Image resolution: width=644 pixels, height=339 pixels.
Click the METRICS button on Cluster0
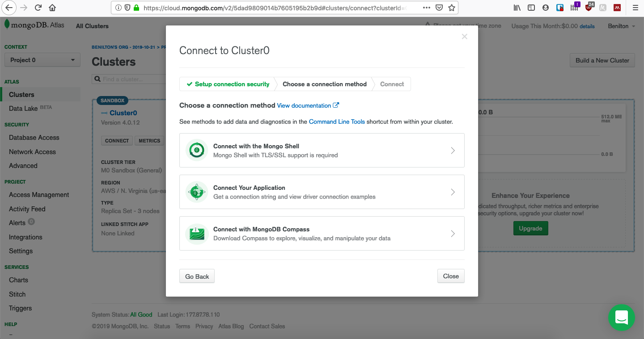pos(149,141)
